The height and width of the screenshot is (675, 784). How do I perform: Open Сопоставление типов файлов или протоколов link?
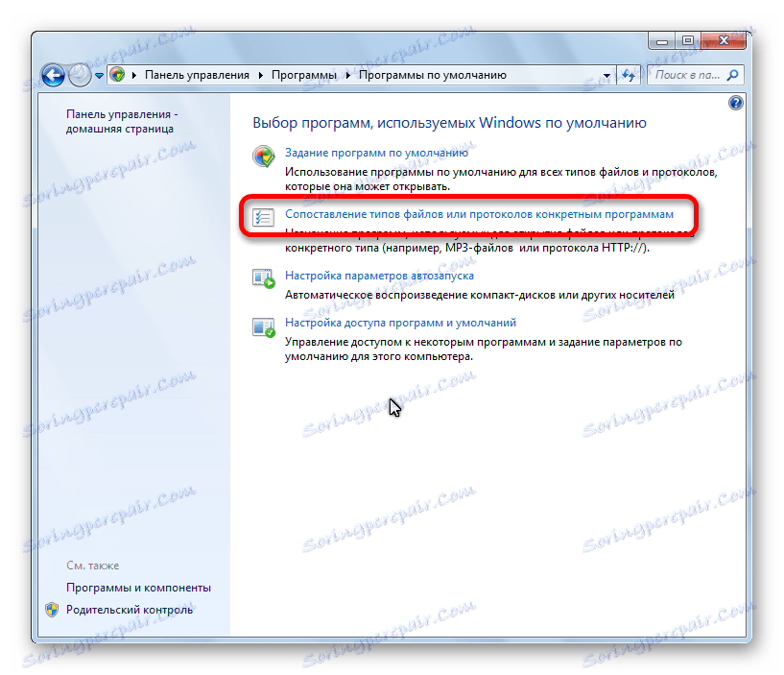479,214
